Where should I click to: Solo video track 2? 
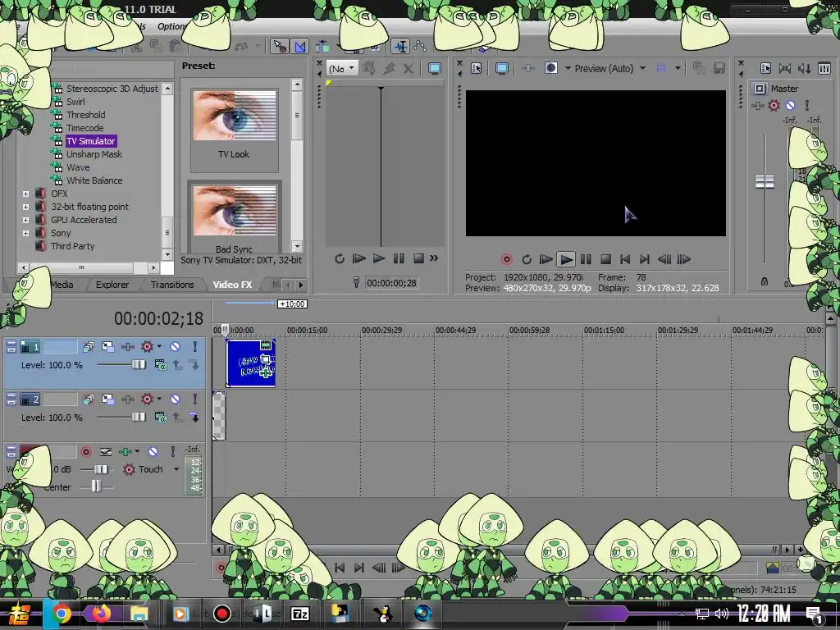point(195,399)
